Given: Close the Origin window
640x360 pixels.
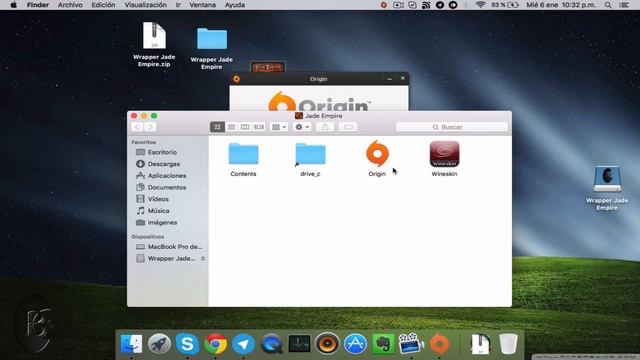Looking at the screenshot, I should coord(402,78).
